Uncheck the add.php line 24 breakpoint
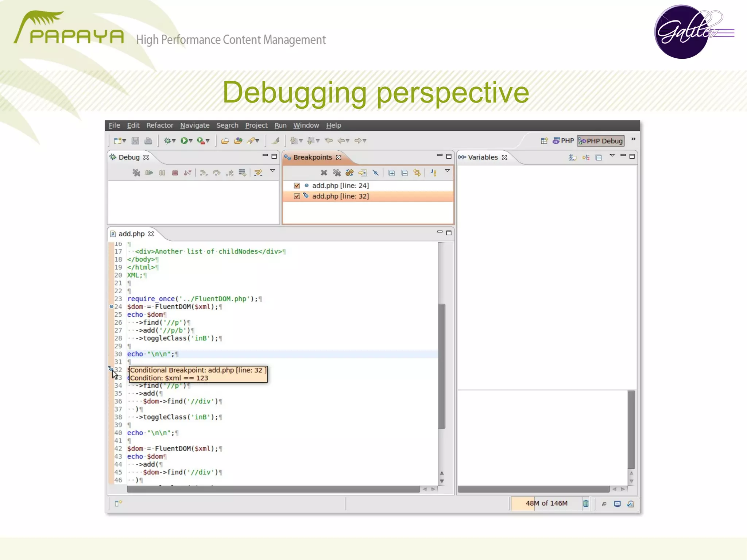 click(x=297, y=186)
